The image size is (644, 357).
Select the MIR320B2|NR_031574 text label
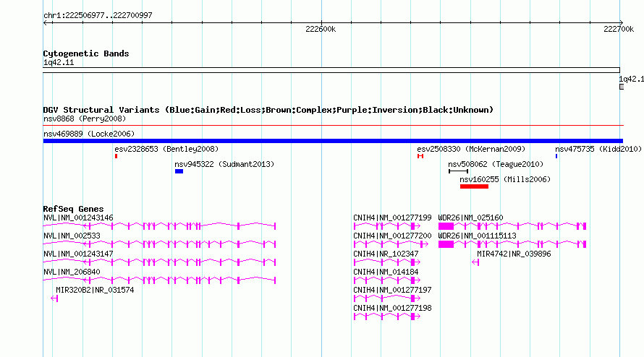click(x=95, y=290)
